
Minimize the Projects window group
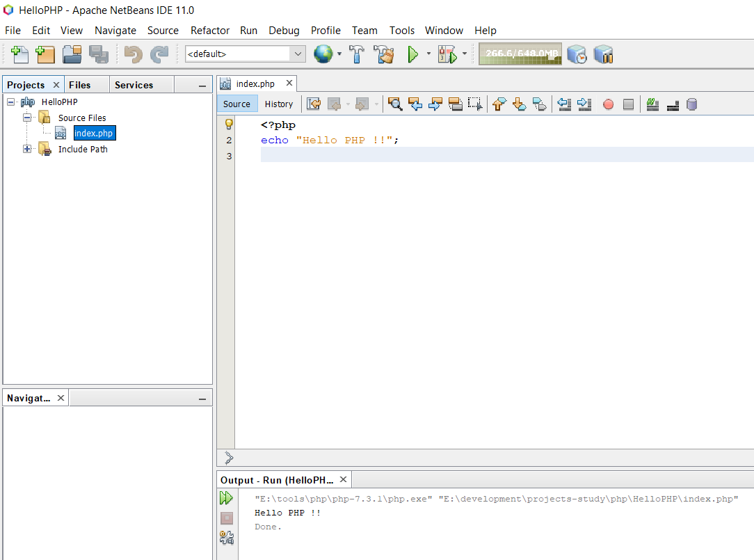pos(202,86)
